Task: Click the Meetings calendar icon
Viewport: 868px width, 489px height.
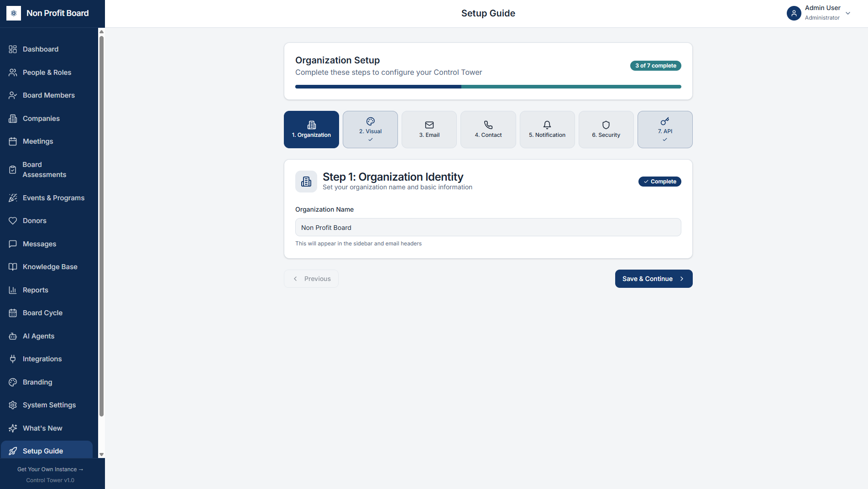Action: (x=13, y=141)
